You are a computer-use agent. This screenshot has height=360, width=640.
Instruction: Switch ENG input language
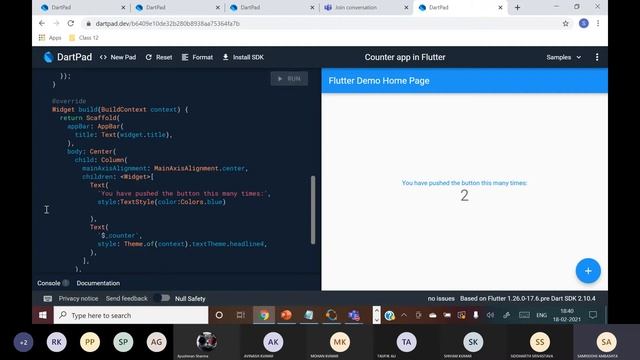click(x=541, y=315)
